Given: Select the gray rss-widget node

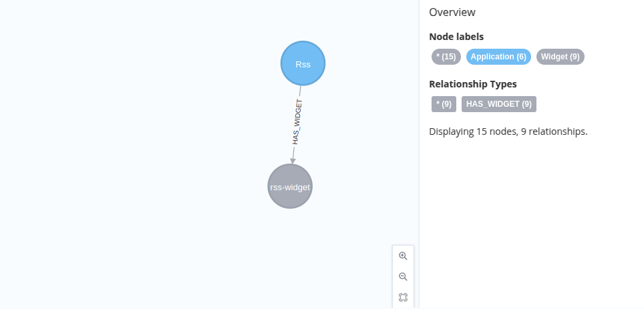Looking at the screenshot, I should pos(290,186).
